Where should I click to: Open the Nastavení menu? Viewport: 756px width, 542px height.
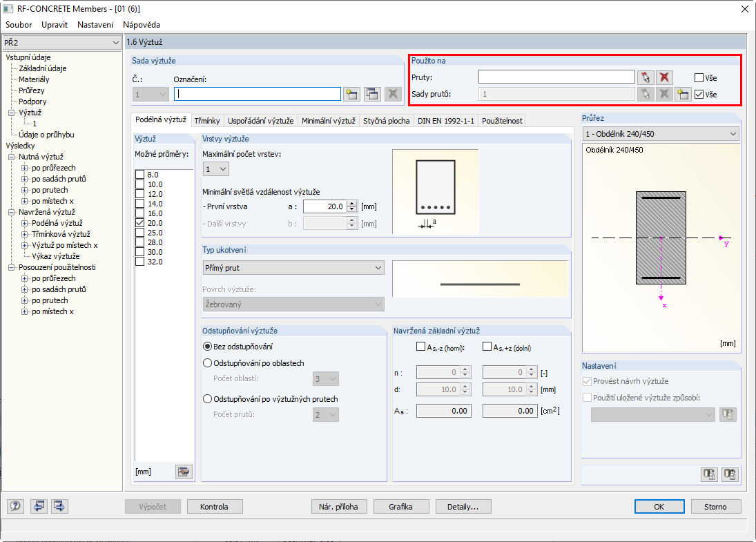point(95,25)
